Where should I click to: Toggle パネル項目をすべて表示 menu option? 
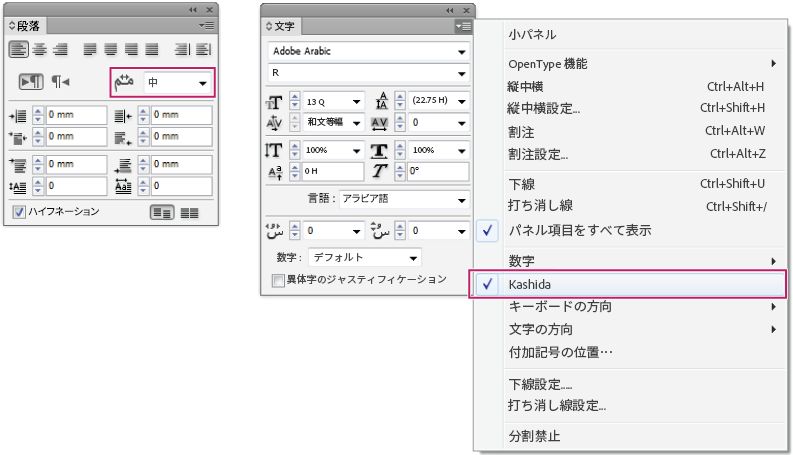click(580, 231)
